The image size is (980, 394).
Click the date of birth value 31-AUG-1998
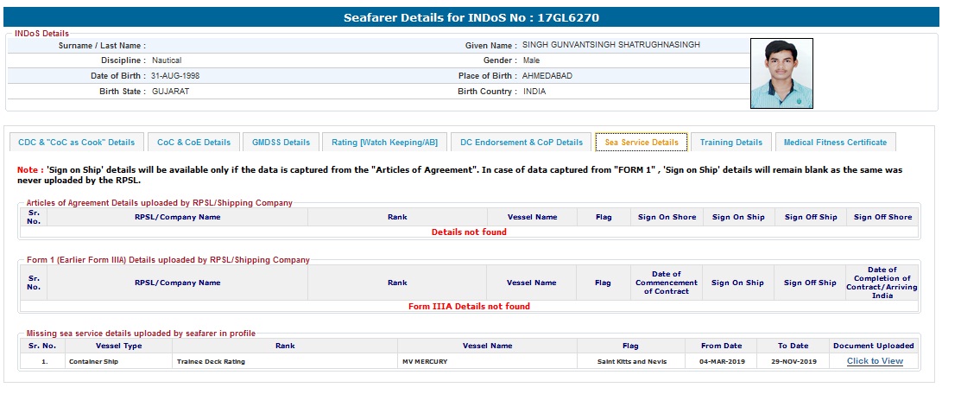tap(176, 76)
